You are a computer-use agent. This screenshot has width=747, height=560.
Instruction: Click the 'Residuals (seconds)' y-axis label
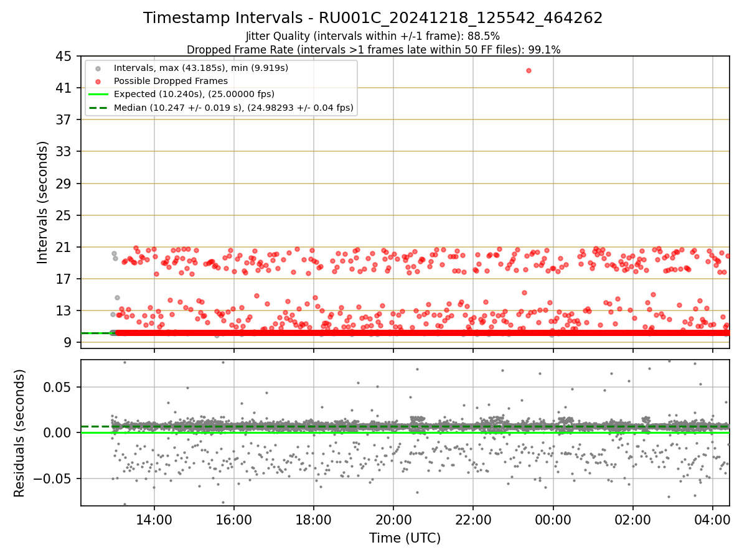point(20,432)
